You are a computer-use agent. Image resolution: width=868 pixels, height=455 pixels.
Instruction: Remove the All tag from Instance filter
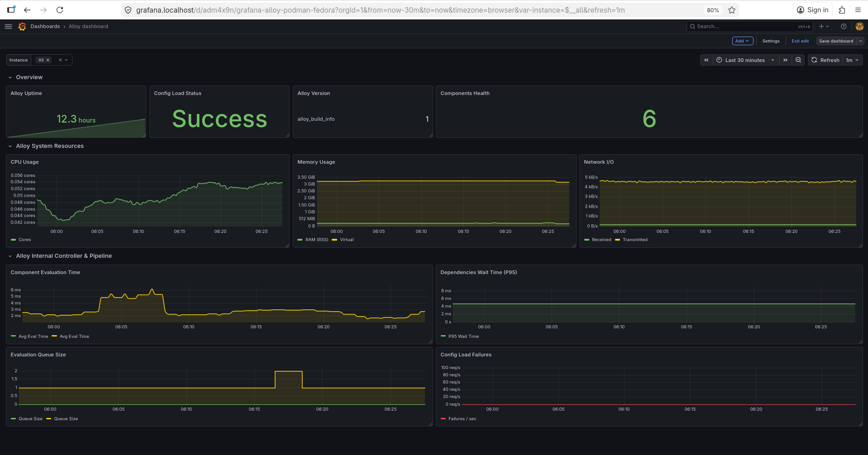point(48,60)
